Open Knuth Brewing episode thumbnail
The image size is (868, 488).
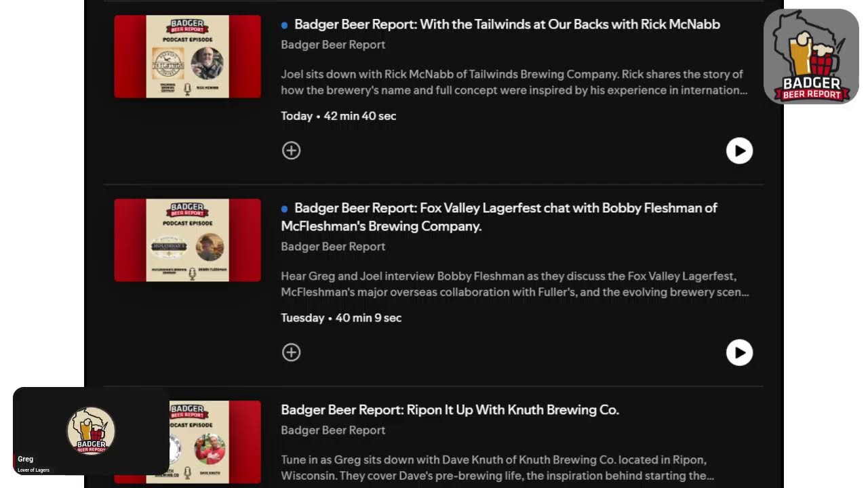point(215,442)
